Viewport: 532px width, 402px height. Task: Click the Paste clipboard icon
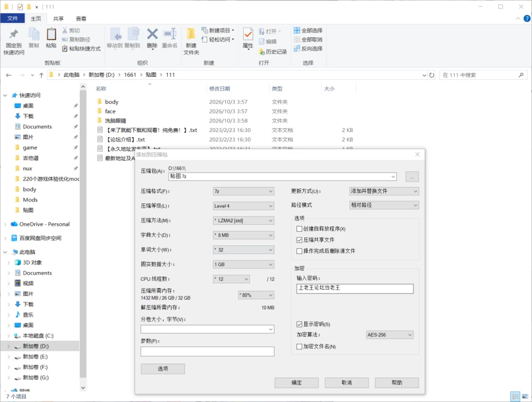click(x=51, y=34)
